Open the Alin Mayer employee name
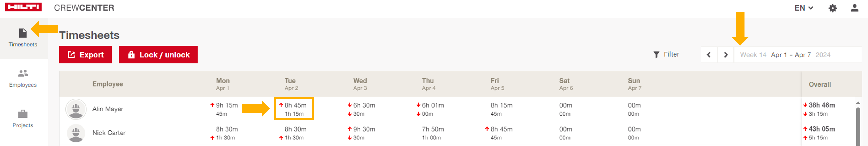Image resolution: width=868 pixels, height=146 pixels. 108,109
